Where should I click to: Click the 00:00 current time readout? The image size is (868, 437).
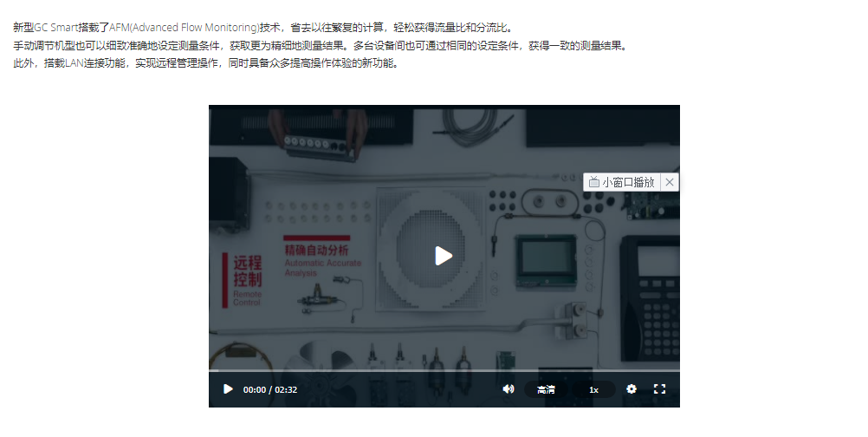(x=254, y=390)
